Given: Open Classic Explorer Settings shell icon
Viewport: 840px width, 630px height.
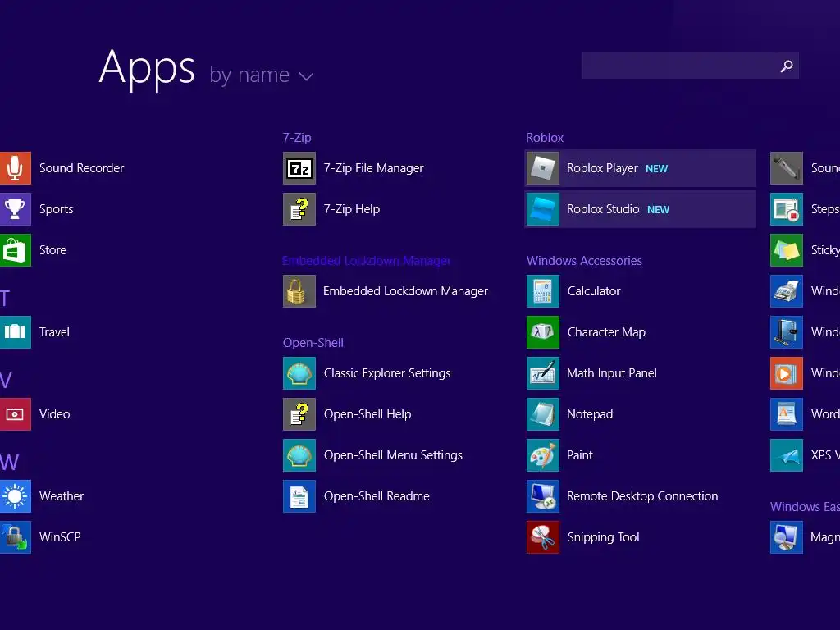Looking at the screenshot, I should (299, 373).
